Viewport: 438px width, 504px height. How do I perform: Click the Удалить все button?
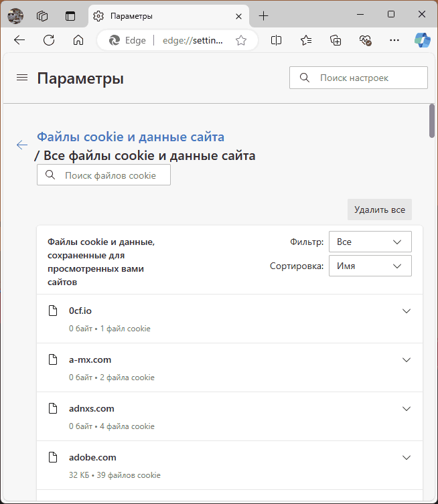click(x=380, y=209)
